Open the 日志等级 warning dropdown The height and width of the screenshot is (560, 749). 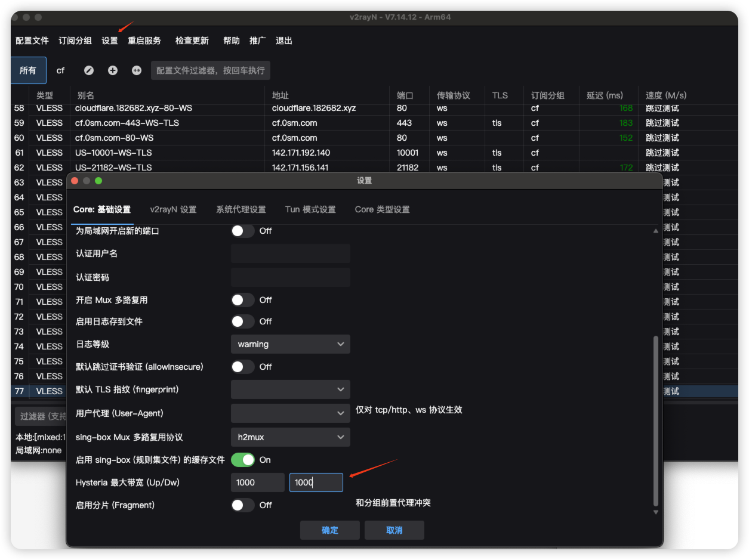pos(290,344)
